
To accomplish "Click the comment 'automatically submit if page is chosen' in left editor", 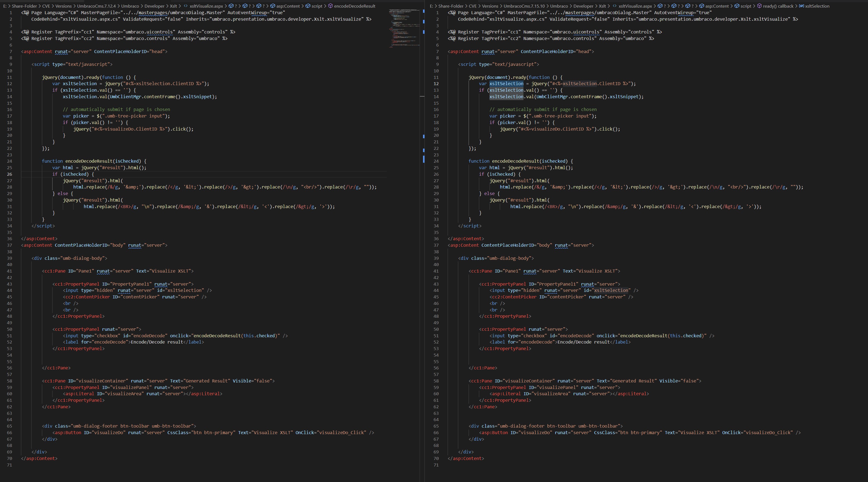I will point(120,110).
